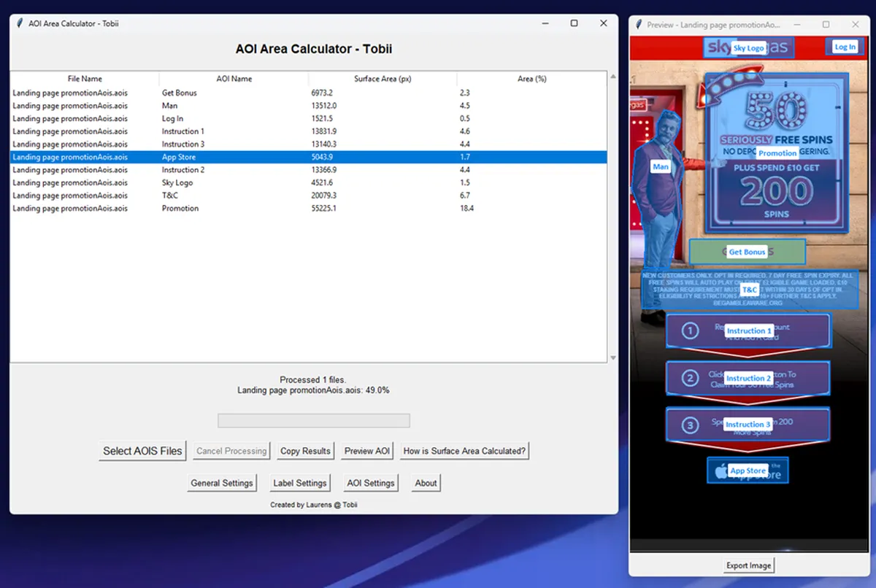Open Label Settings dialog
This screenshot has width=876, height=588.
click(299, 483)
